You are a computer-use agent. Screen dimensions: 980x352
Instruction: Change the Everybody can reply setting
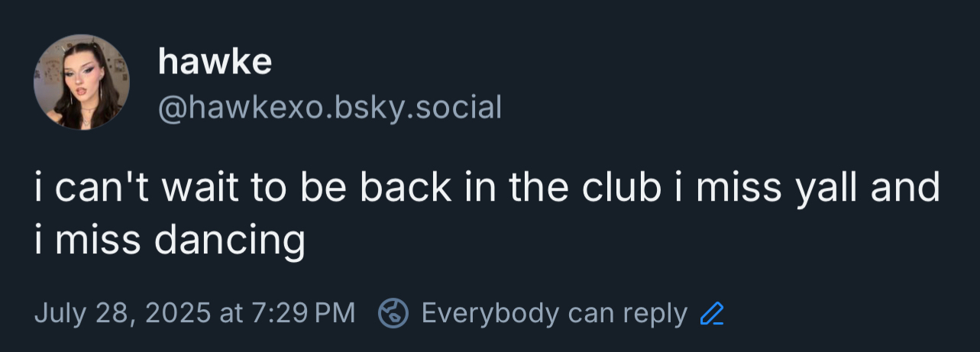pos(554,313)
